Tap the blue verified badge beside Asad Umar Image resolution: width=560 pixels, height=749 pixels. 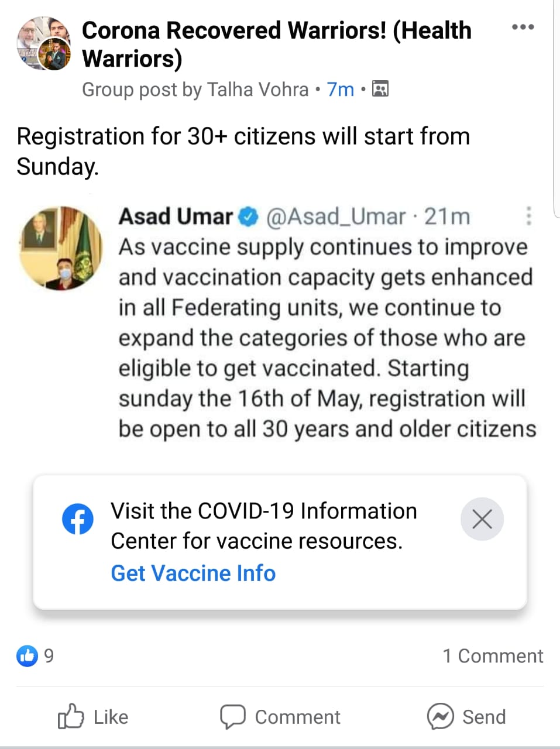[x=250, y=217]
